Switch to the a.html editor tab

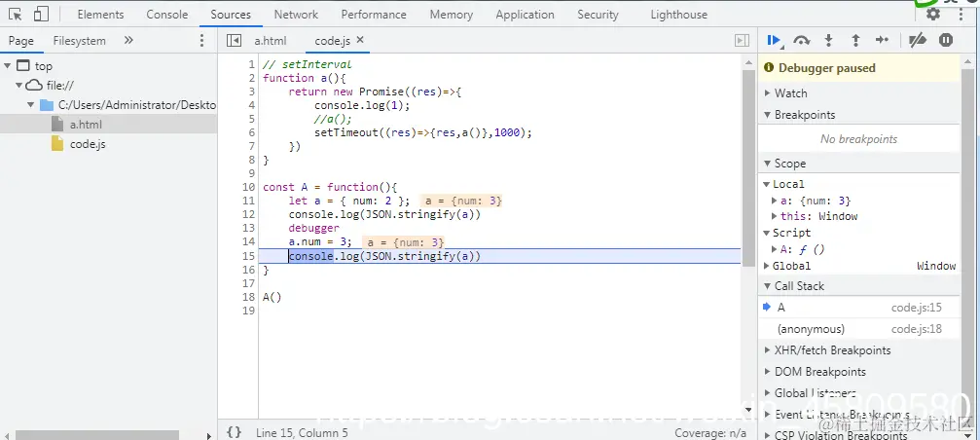(270, 41)
